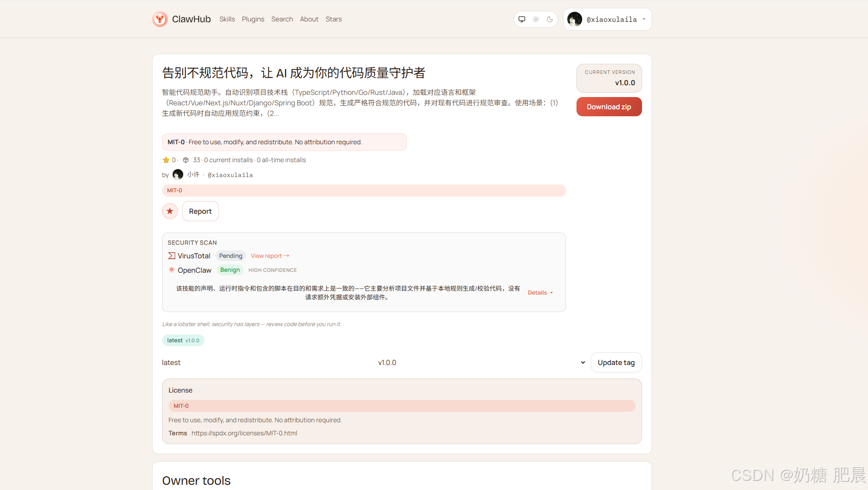Click the OpenClaw scanner icon
This screenshot has width=868, height=490.
(171, 270)
